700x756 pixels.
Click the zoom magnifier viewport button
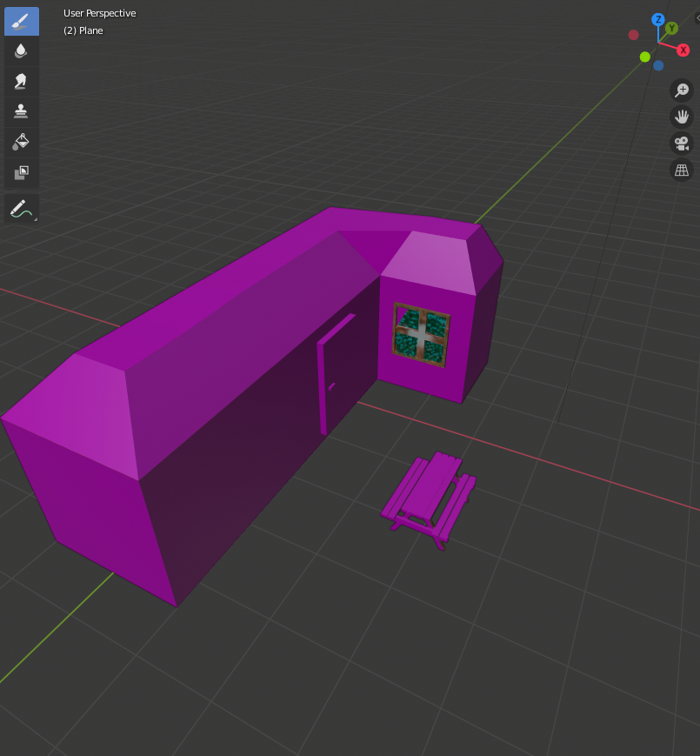pos(682,90)
